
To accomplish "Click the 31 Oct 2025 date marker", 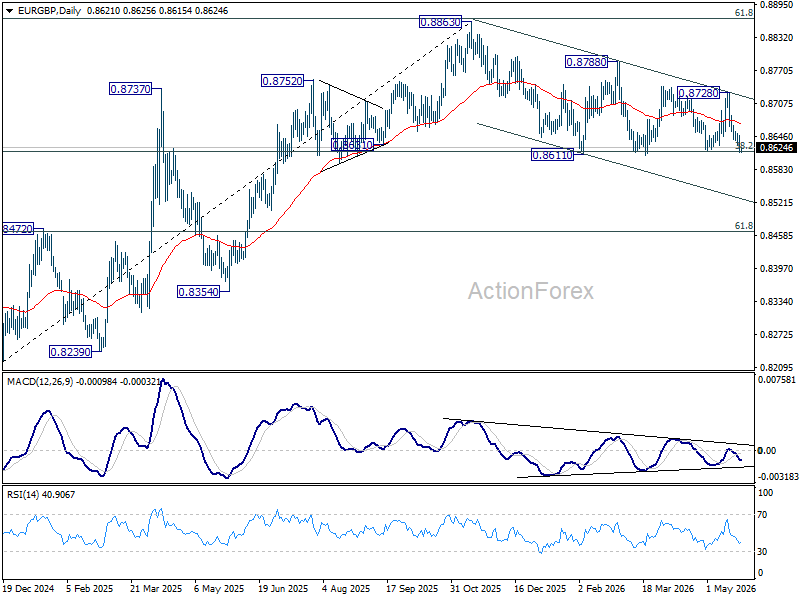I will pos(476,588).
